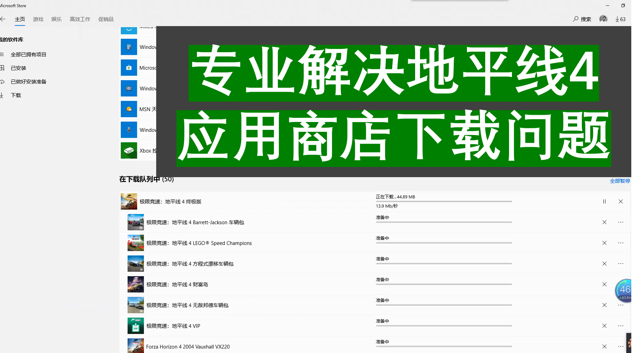Cancel 地平线 4 VIP download
Image resolution: width=644 pixels, height=353 pixels.
tap(604, 326)
